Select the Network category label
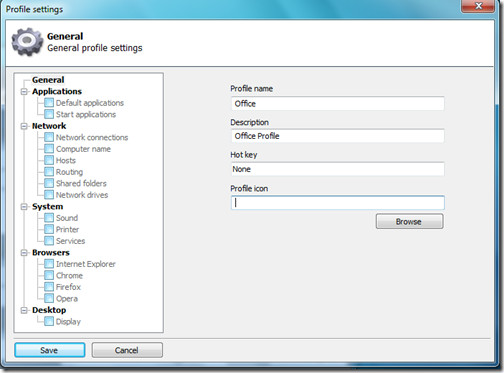 pyautogui.click(x=49, y=126)
